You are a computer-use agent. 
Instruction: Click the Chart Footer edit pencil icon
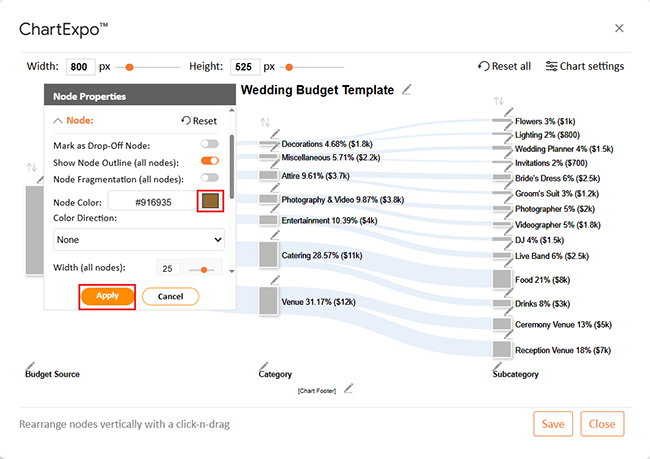coord(349,388)
